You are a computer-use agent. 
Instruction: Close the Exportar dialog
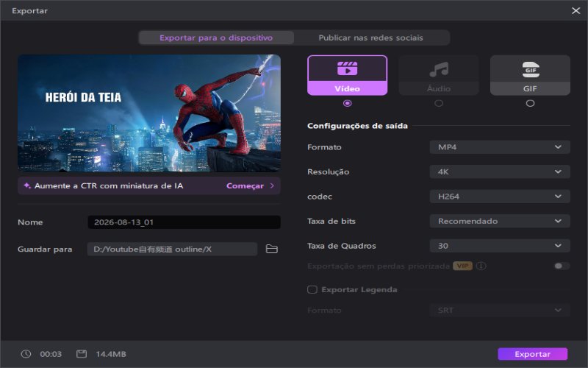coord(576,10)
